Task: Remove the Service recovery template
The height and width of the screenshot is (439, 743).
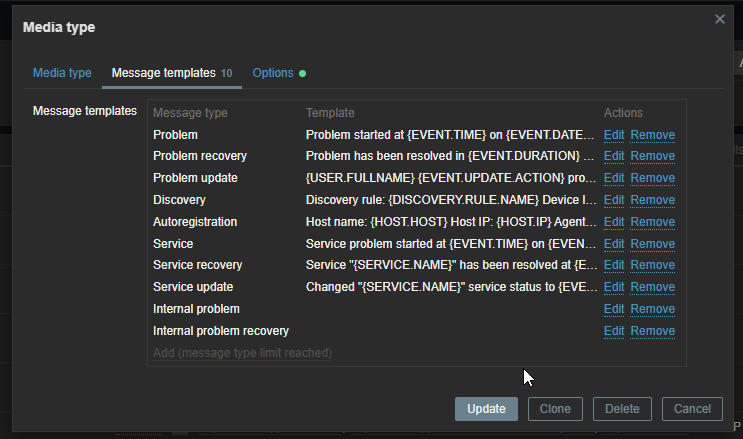Action: coord(652,265)
